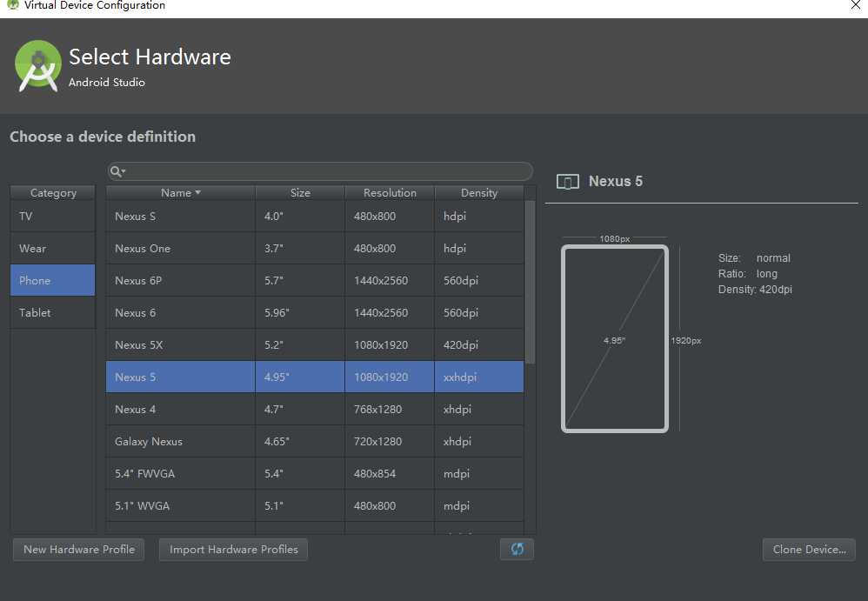This screenshot has width=868, height=601.
Task: Select the Nexus 4 device
Action: point(315,409)
